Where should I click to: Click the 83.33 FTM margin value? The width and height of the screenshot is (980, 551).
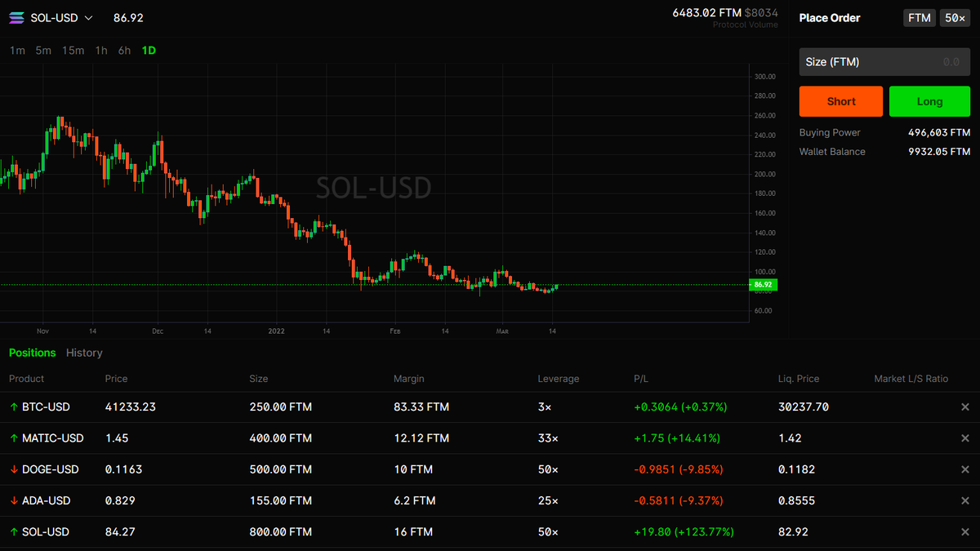(x=421, y=407)
